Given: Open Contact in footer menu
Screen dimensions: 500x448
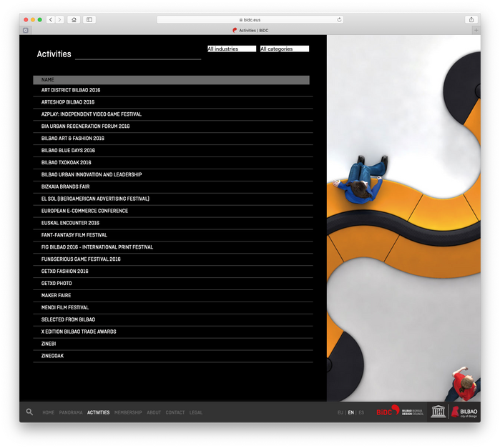Looking at the screenshot, I should pos(175,412).
